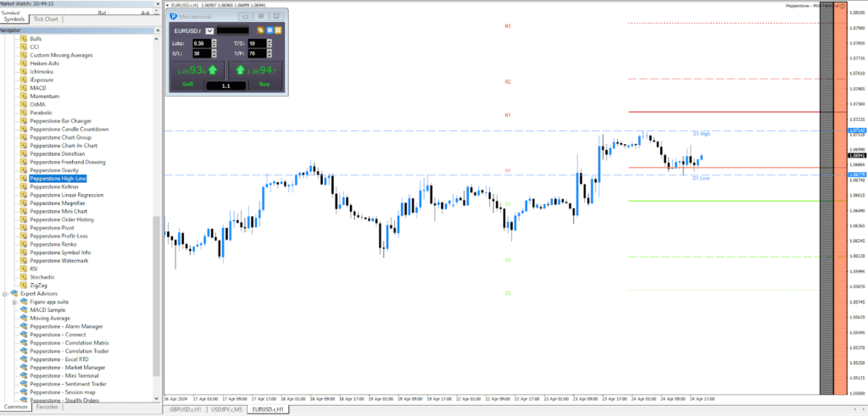
Task: Collapse the Expert Advisors tree node
Action: click(x=5, y=294)
